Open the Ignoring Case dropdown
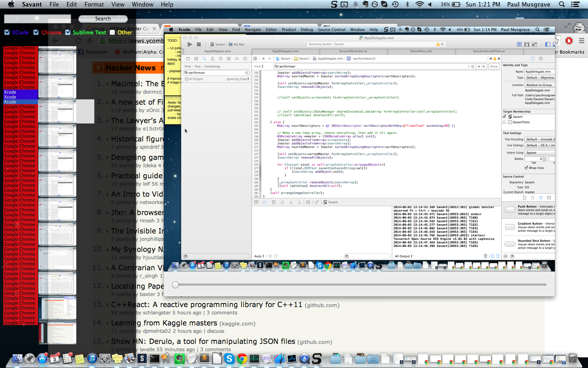 pos(238,79)
